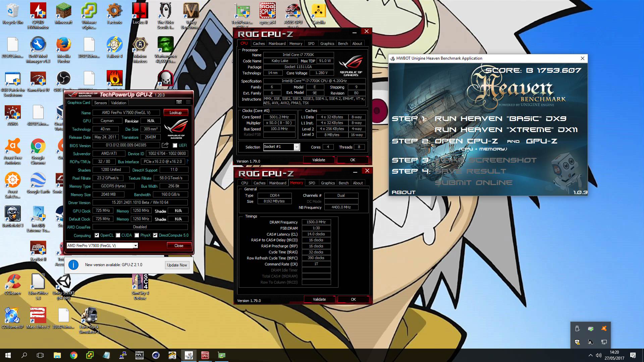Click the DDU taskbar icon
This screenshot has height=362, width=644.
[139, 355]
